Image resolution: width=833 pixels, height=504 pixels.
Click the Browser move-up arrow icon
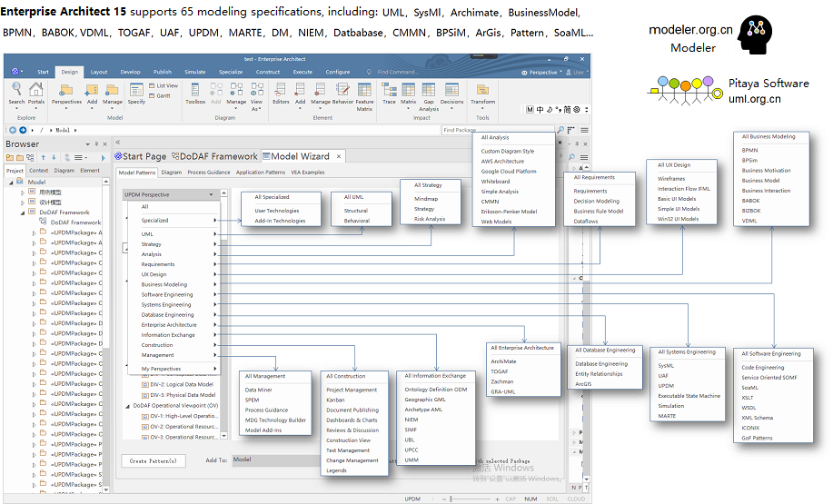(44, 157)
